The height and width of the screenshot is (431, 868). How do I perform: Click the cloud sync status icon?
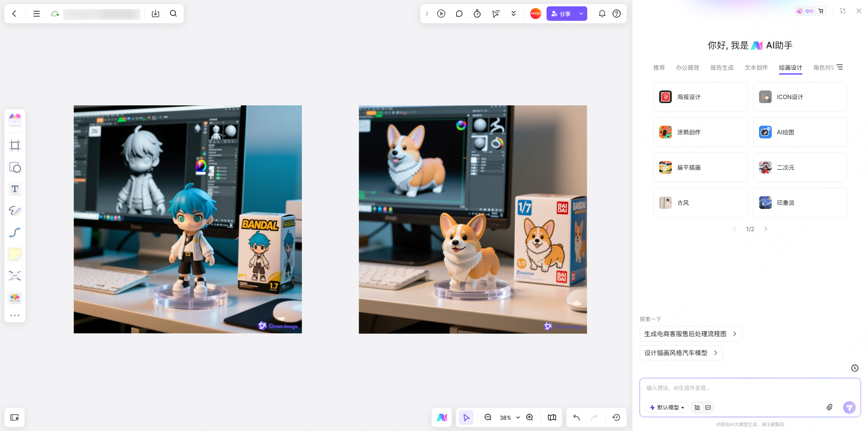[55, 14]
